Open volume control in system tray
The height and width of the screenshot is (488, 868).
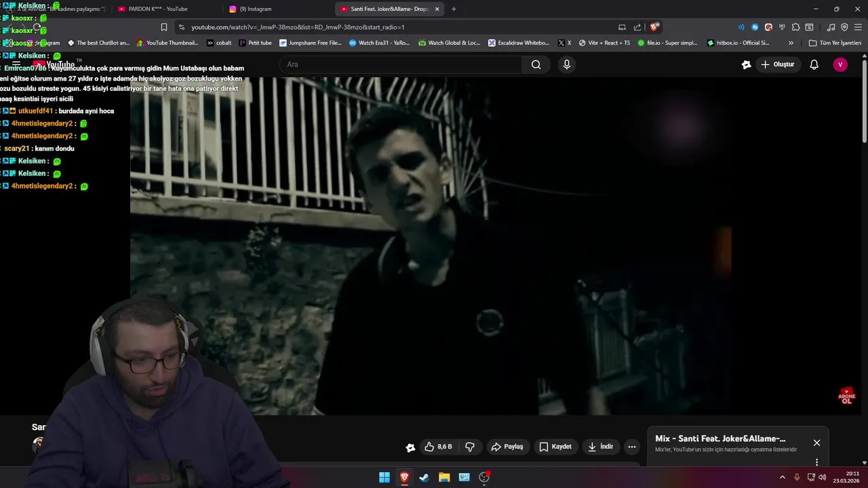[x=823, y=477]
